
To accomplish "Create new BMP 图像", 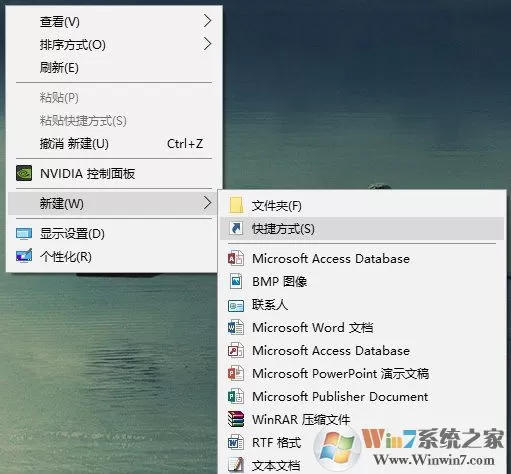I will click(x=362, y=281).
